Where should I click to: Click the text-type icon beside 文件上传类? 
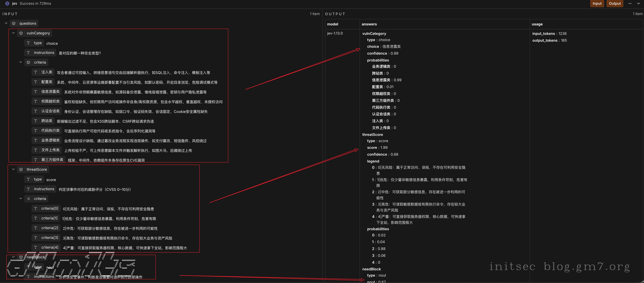[35, 150]
